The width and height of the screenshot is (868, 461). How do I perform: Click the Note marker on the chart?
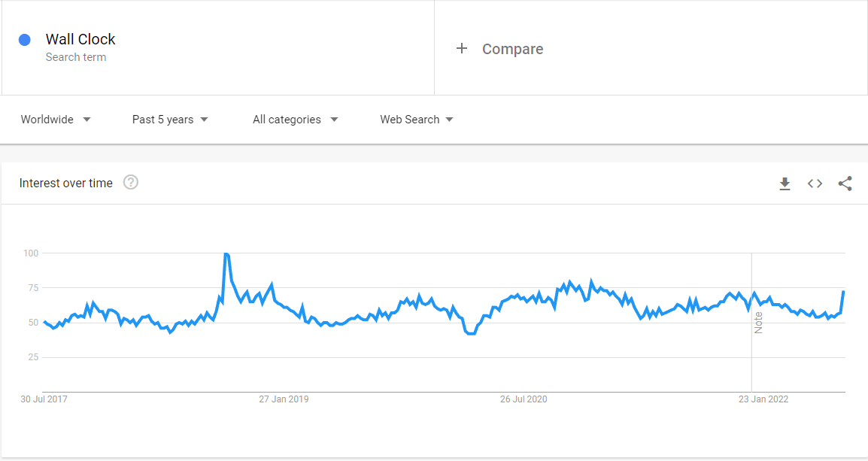click(x=758, y=323)
